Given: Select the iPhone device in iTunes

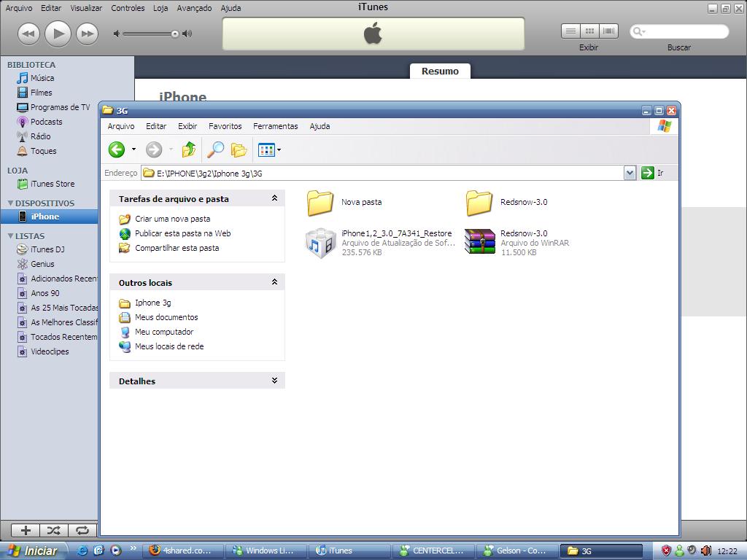Looking at the screenshot, I should point(49,217).
